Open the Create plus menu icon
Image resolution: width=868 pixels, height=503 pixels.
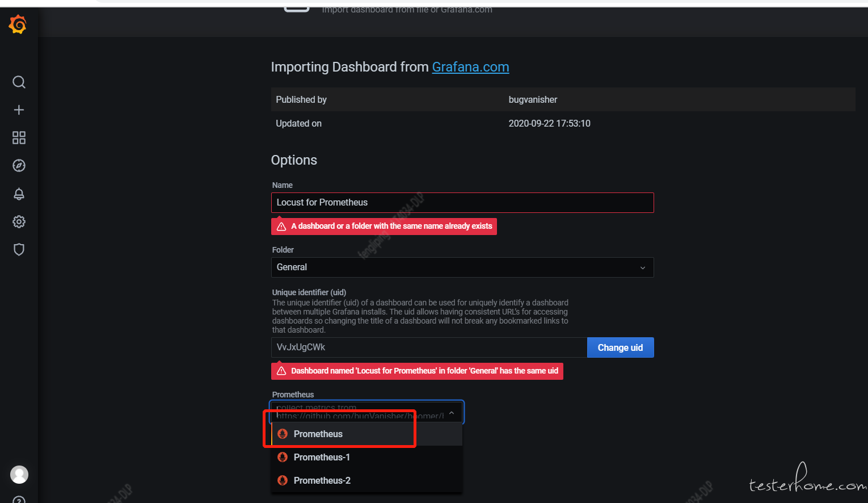(x=19, y=110)
